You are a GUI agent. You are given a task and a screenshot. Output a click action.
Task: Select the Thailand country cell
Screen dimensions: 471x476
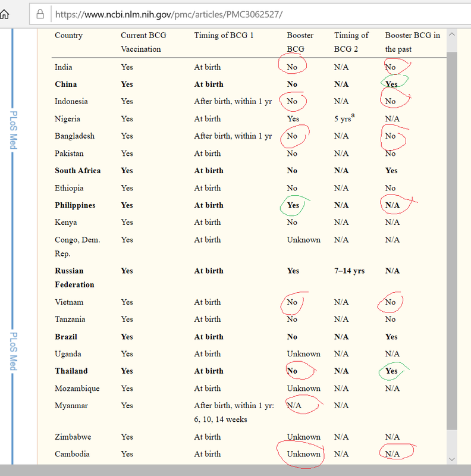coord(71,371)
